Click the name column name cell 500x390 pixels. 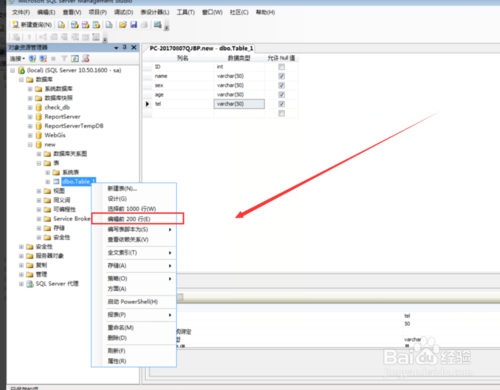pyautogui.click(x=183, y=76)
